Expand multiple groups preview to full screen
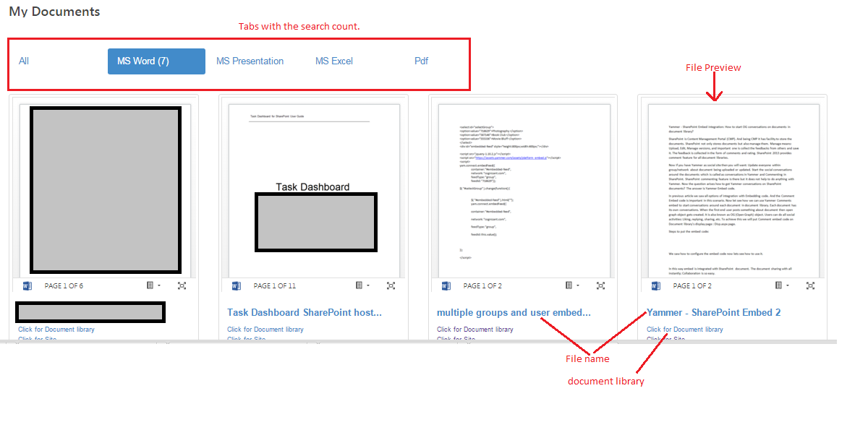 click(600, 286)
